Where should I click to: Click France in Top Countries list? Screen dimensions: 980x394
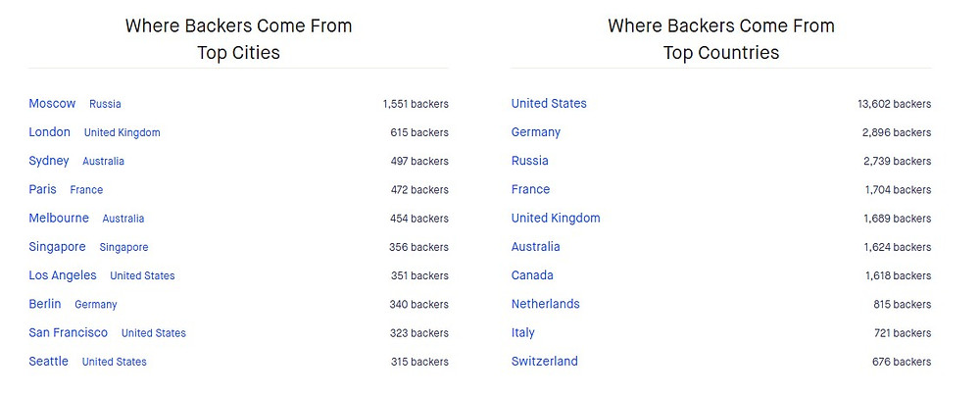click(x=530, y=189)
